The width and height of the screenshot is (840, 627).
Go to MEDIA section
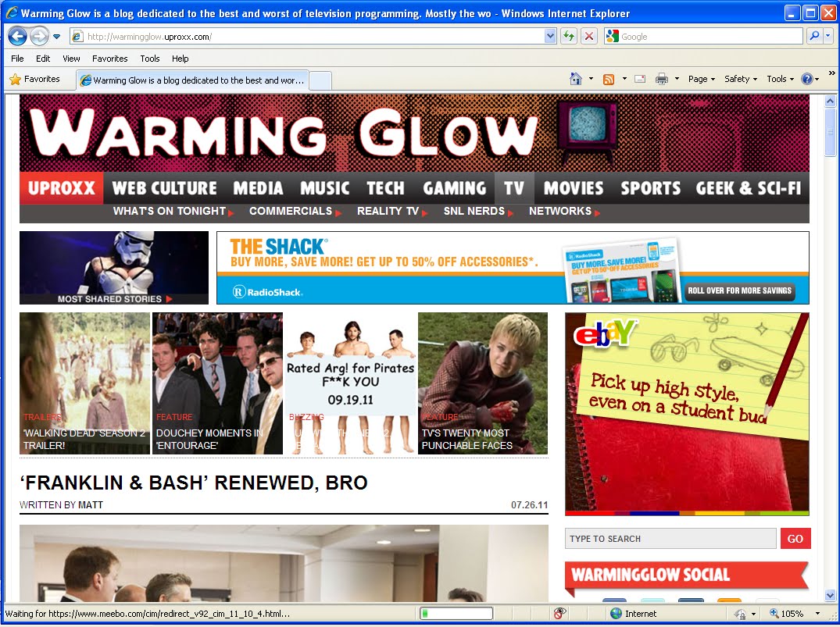pos(258,188)
